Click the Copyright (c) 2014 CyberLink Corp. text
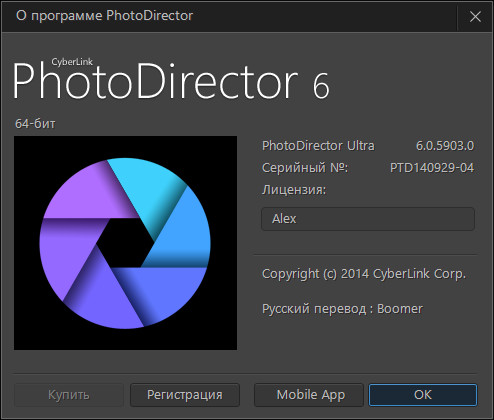The height and width of the screenshot is (420, 494). pos(364,274)
